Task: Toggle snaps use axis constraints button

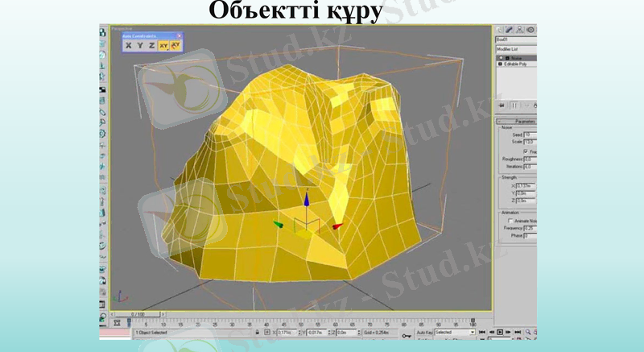Action: tap(175, 45)
